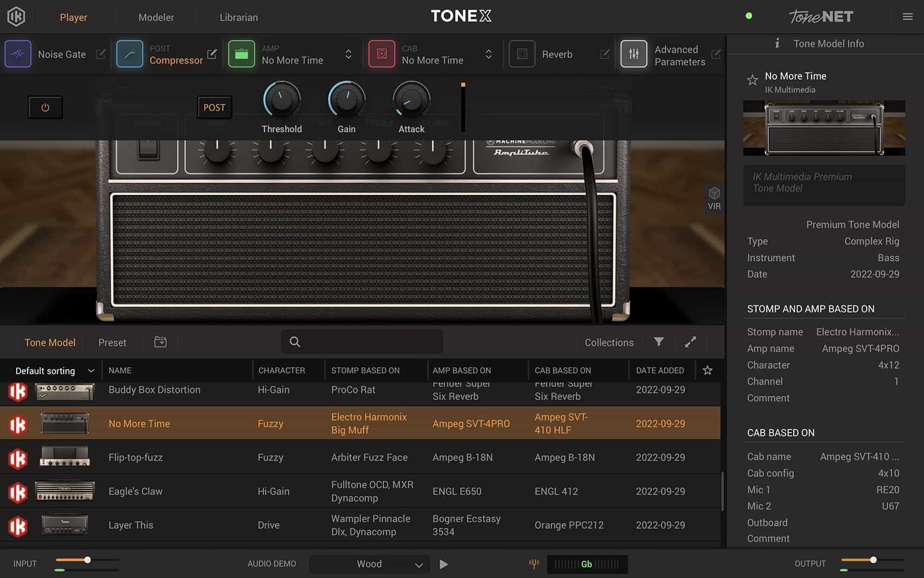This screenshot has width=924, height=578.
Task: Open Collections
Action: pos(609,342)
